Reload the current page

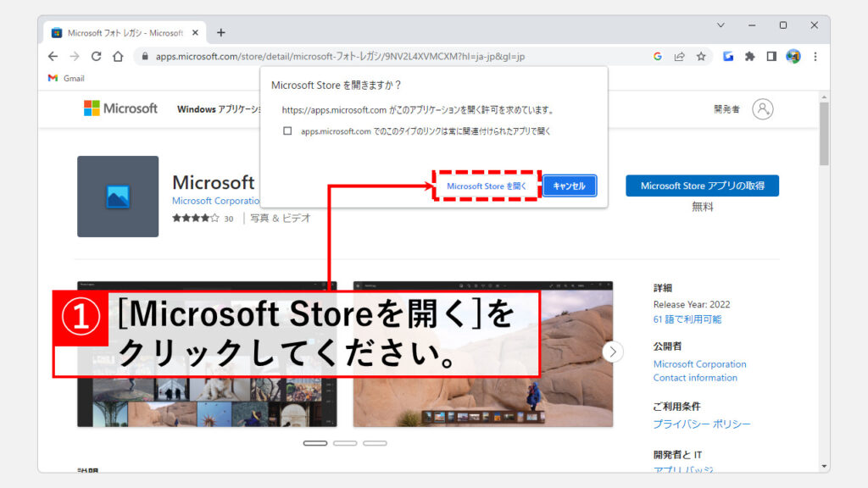click(x=96, y=57)
